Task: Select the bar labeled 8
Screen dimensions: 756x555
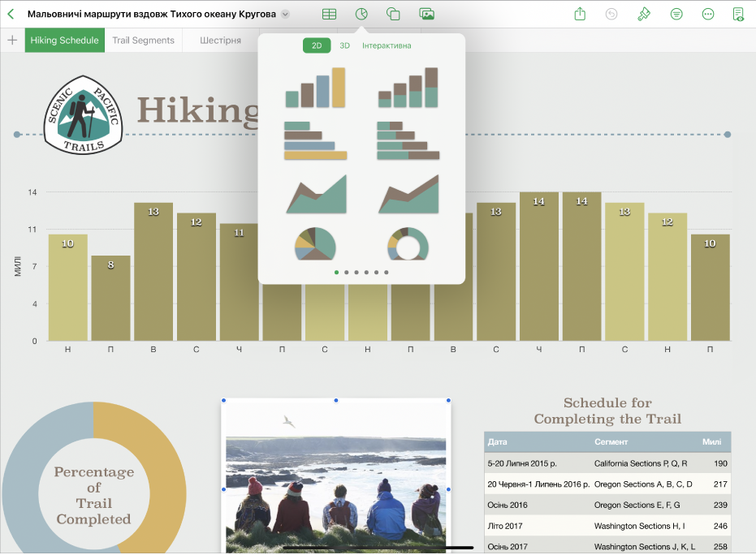Action: [x=111, y=299]
